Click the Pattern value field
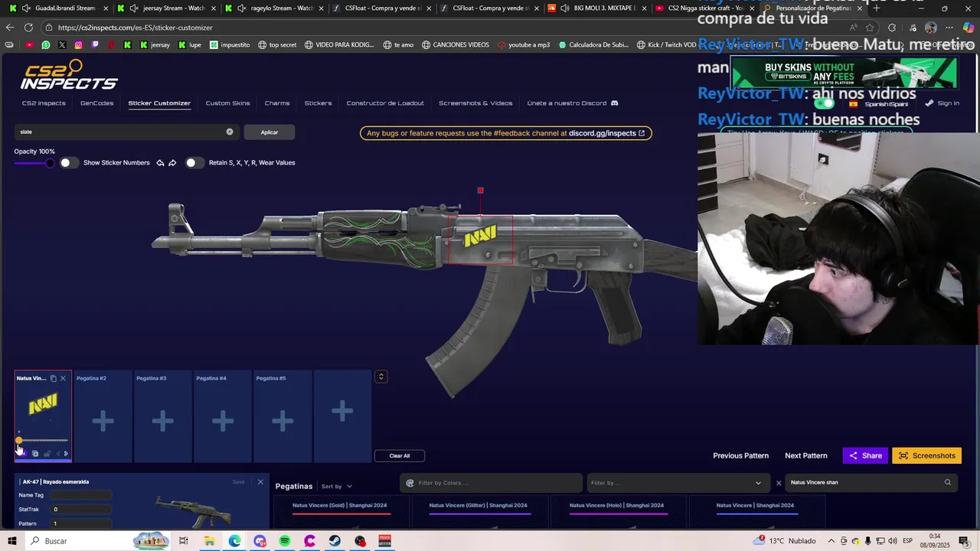980x551 pixels. (x=80, y=523)
